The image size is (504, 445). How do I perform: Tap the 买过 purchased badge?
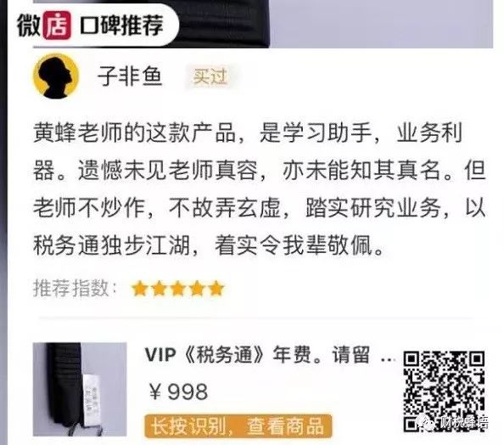(x=210, y=76)
